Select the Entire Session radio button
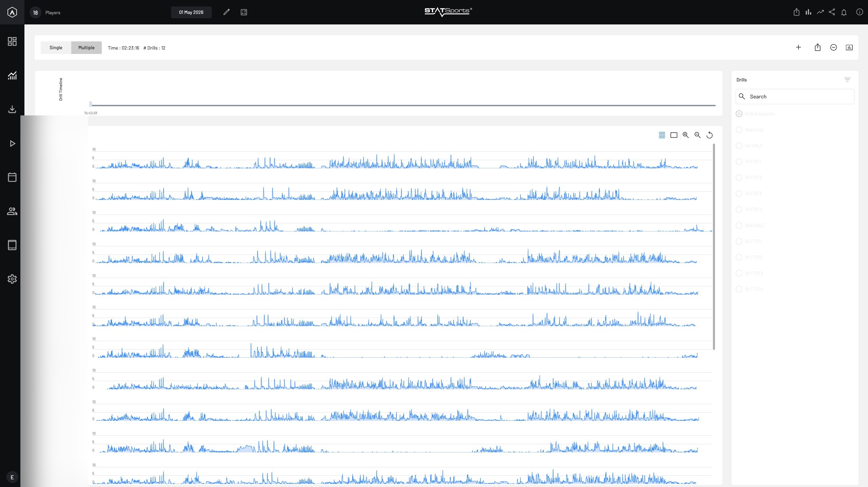 (739, 114)
